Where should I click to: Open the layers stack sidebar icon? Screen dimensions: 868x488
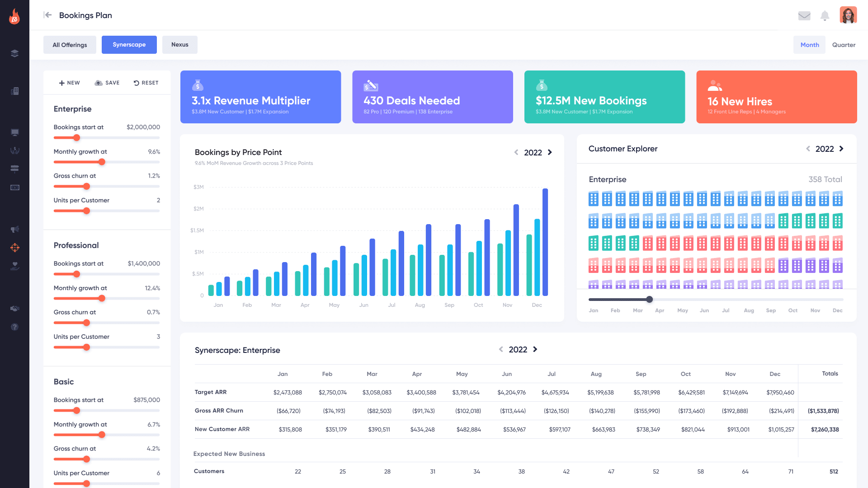point(14,53)
